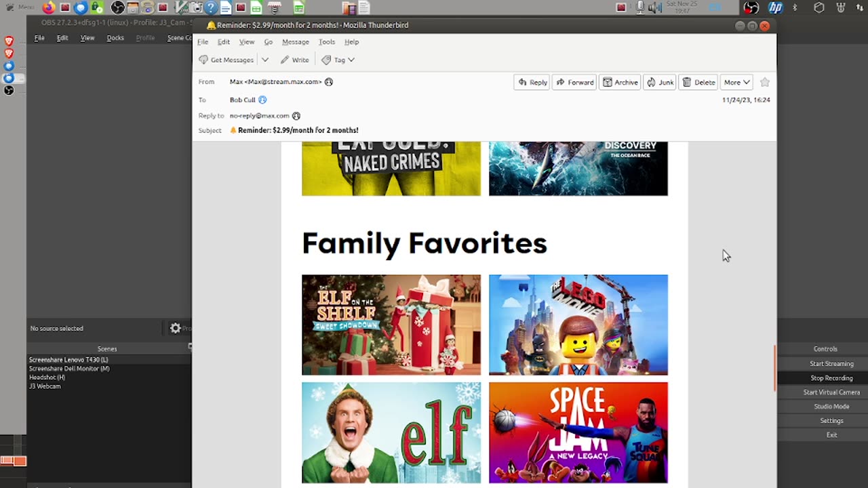This screenshot has width=868, height=488.
Task: Open the Tag dropdown in the toolbar
Action: [x=338, y=60]
